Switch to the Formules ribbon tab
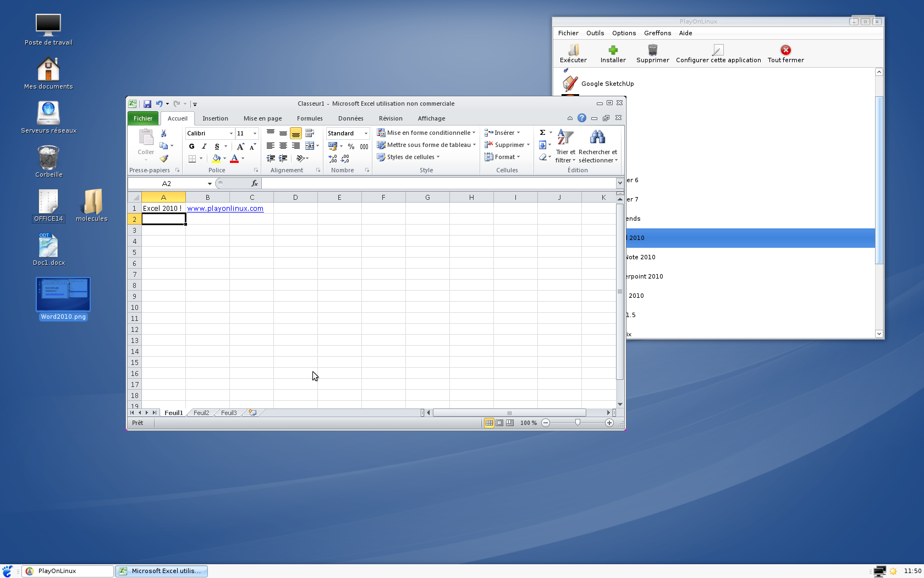The image size is (924, 578). 310,118
